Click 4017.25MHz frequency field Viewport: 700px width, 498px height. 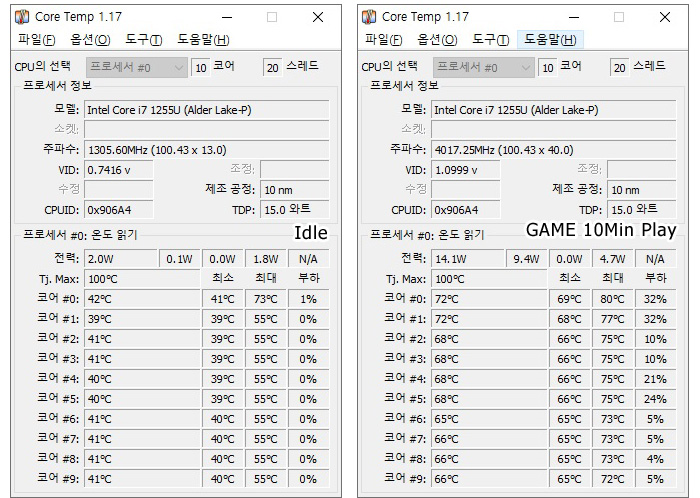point(554,150)
